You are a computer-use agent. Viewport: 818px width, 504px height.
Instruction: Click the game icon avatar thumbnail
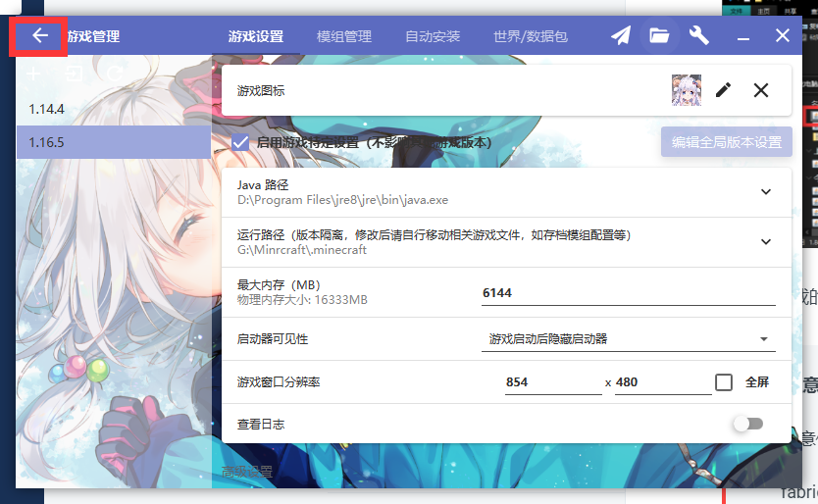pyautogui.click(x=686, y=90)
